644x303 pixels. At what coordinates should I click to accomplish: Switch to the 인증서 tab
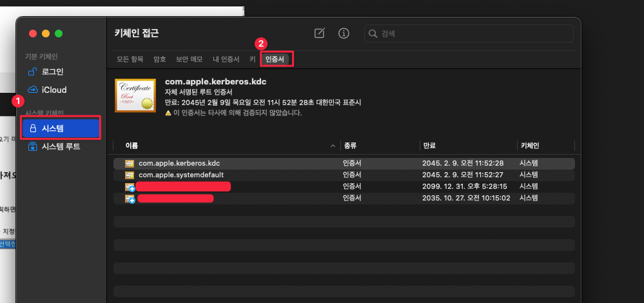tap(275, 59)
